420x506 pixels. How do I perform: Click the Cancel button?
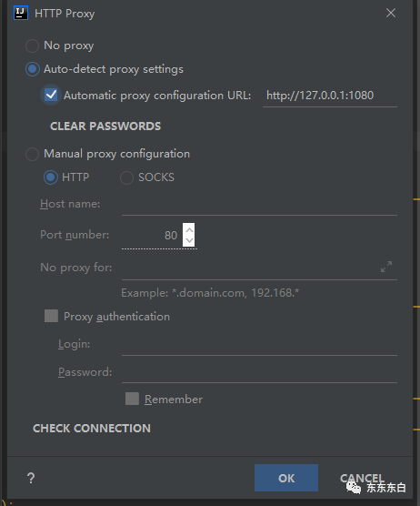tap(363, 478)
